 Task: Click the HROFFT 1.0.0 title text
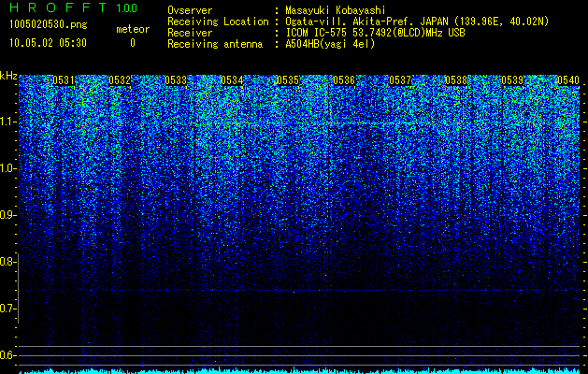tap(74, 7)
